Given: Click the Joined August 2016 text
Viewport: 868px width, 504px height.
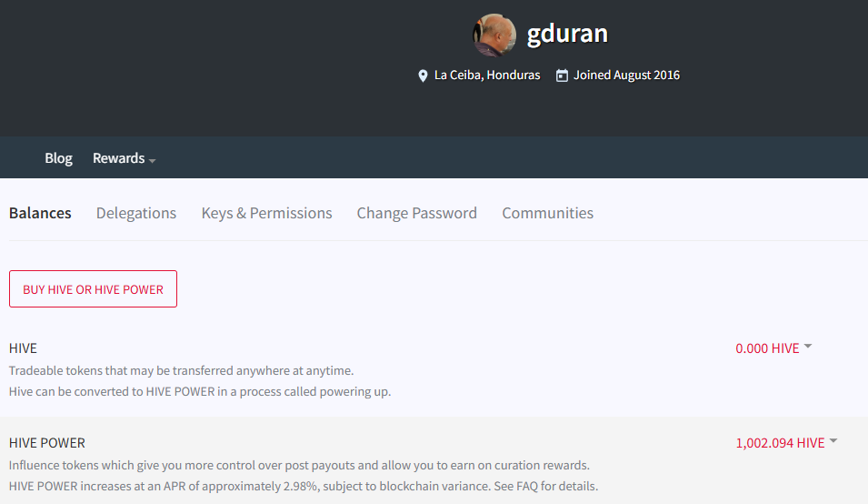Looking at the screenshot, I should click(x=626, y=76).
